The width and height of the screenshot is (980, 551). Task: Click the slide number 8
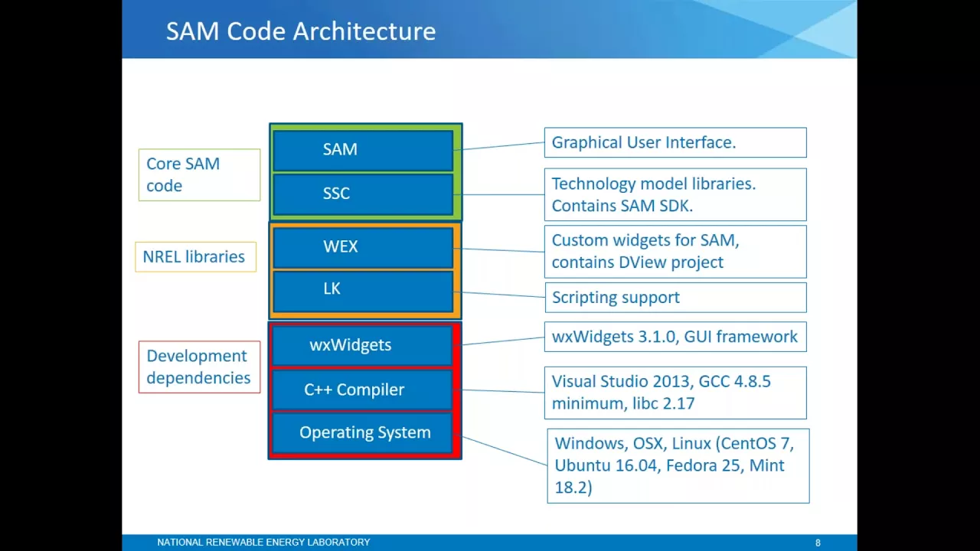[x=818, y=543]
